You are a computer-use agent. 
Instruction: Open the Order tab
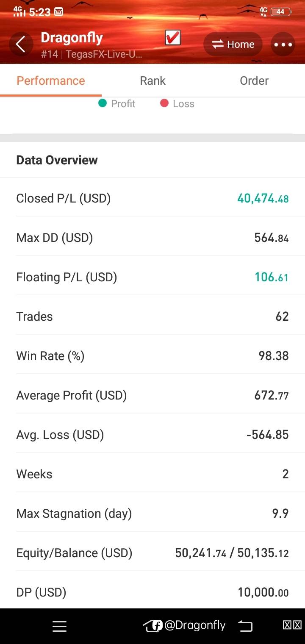click(x=254, y=80)
